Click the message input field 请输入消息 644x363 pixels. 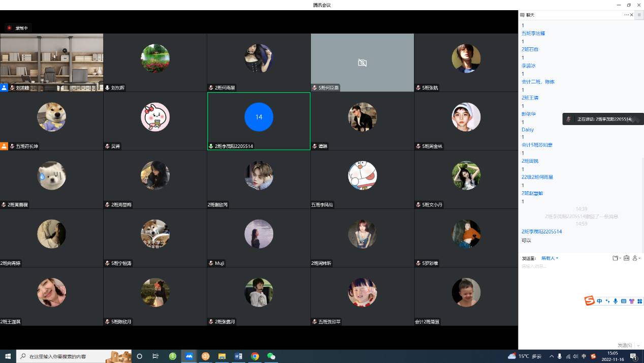[581, 302]
